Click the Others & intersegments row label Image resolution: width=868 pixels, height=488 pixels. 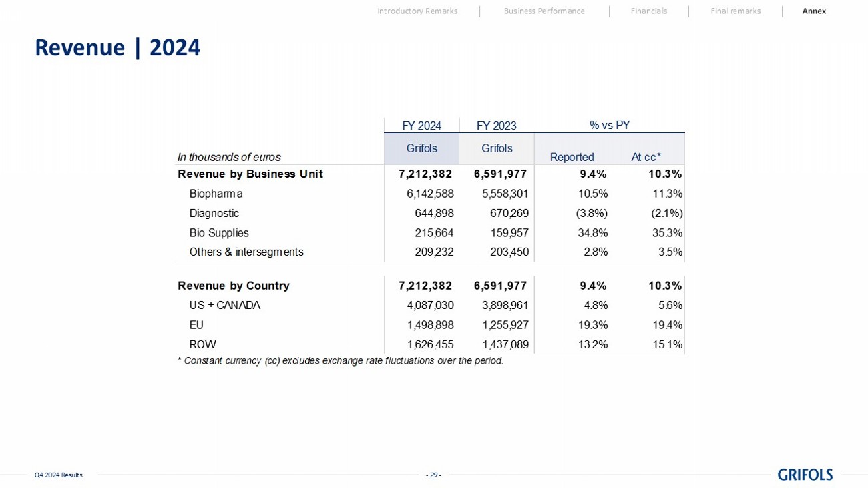pyautogui.click(x=246, y=252)
